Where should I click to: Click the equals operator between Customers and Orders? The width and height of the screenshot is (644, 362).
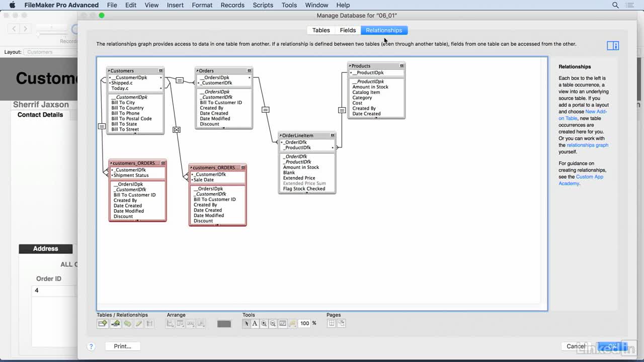[180, 80]
